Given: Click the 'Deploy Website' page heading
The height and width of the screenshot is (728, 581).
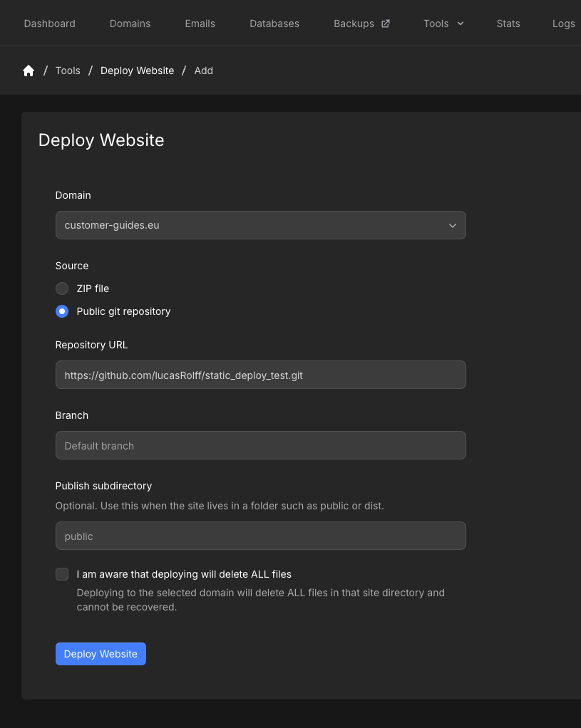Looking at the screenshot, I should coord(101,140).
